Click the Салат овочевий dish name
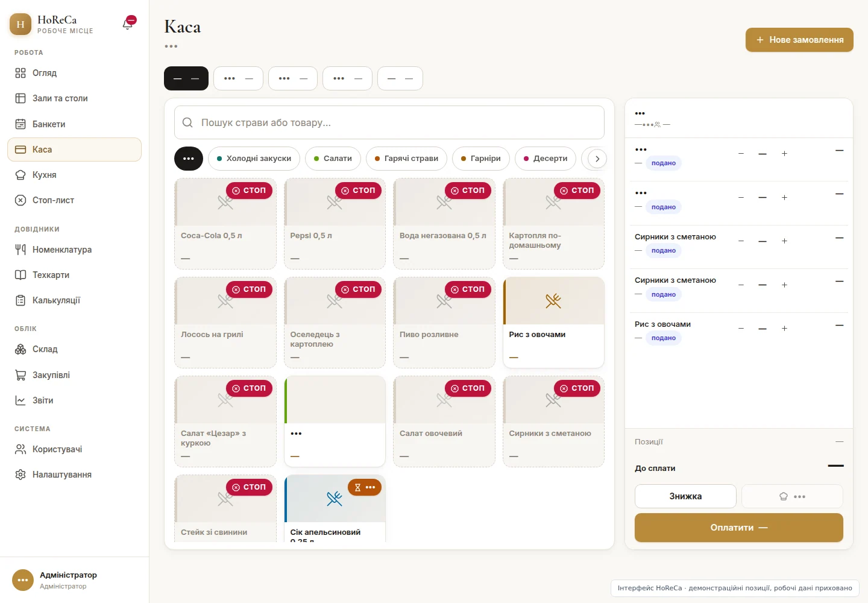 [431, 434]
